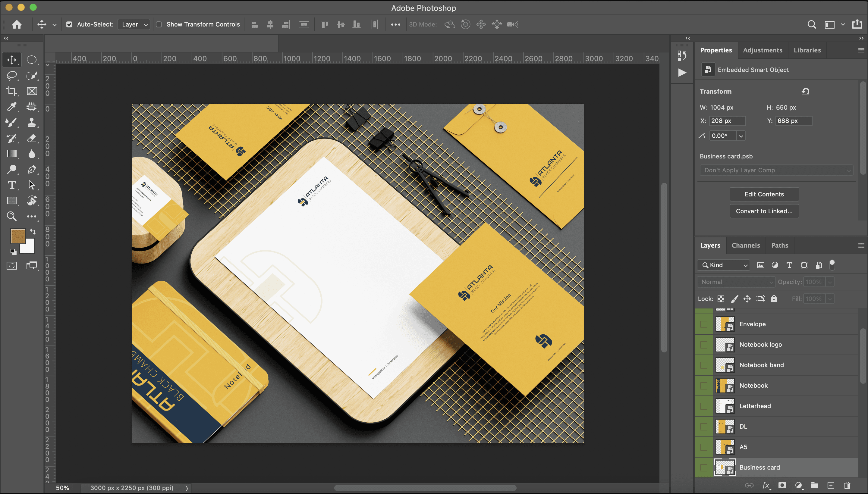Click the Share document icon
868x494 pixels.
[x=857, y=24]
